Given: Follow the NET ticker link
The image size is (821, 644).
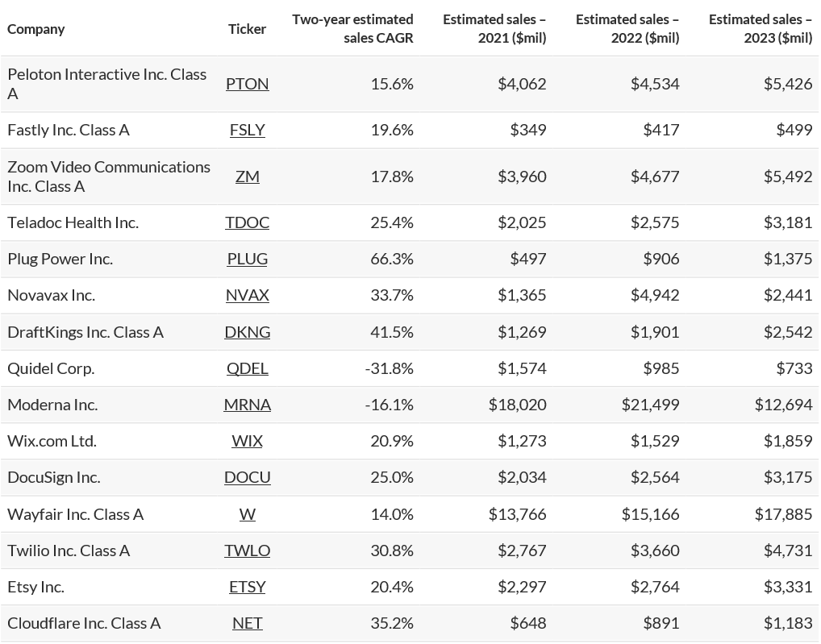Looking at the screenshot, I should pos(247,623).
